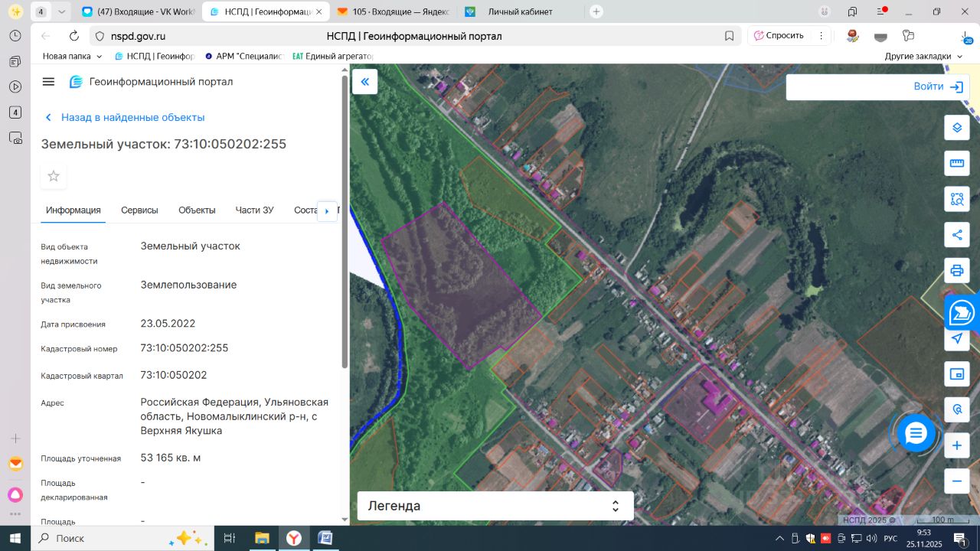Open the overview mini-map tool
Viewport: 980px width, 551px height.
point(957,374)
